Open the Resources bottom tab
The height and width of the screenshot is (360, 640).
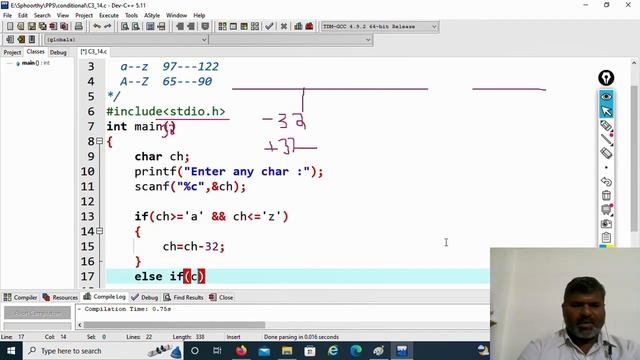point(60,297)
